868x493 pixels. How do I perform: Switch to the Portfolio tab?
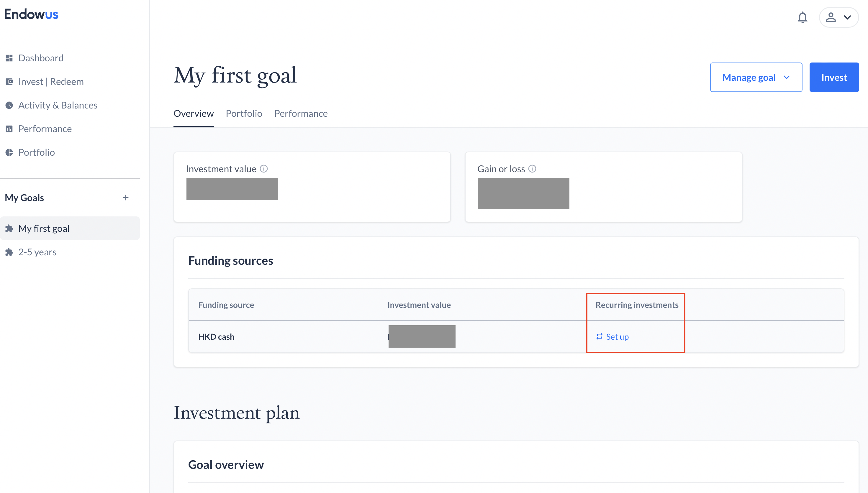(244, 114)
